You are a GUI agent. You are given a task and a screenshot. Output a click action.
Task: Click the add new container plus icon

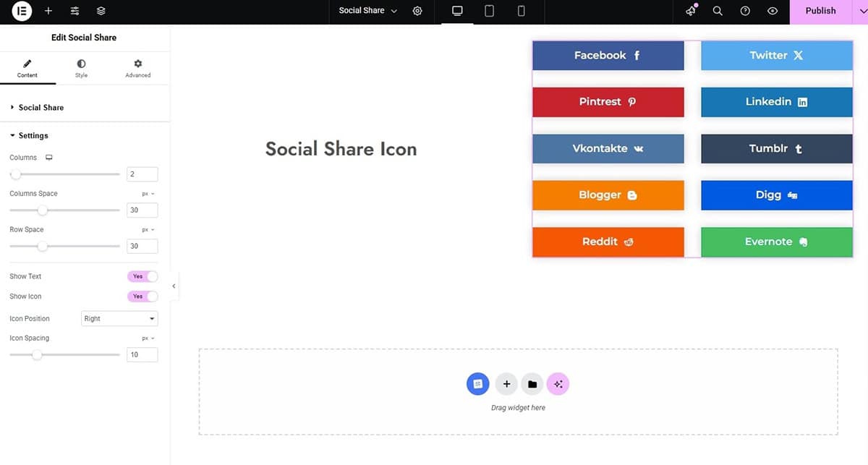(x=506, y=384)
